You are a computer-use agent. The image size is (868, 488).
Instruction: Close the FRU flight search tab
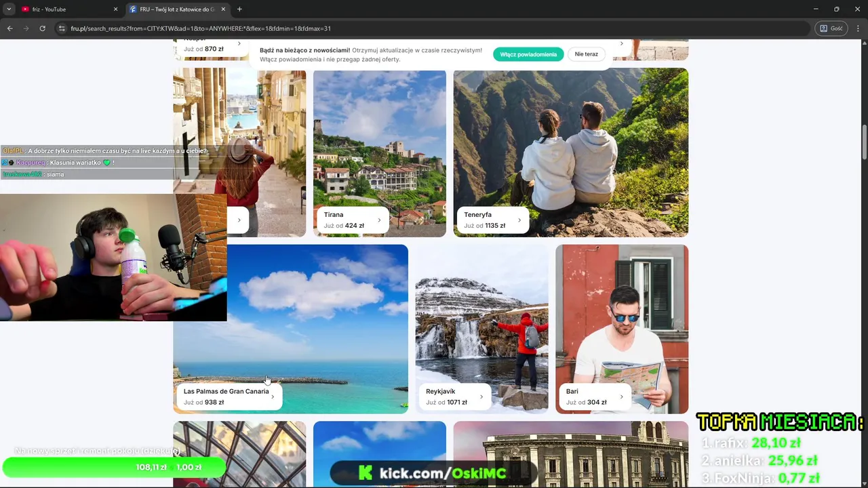point(223,9)
